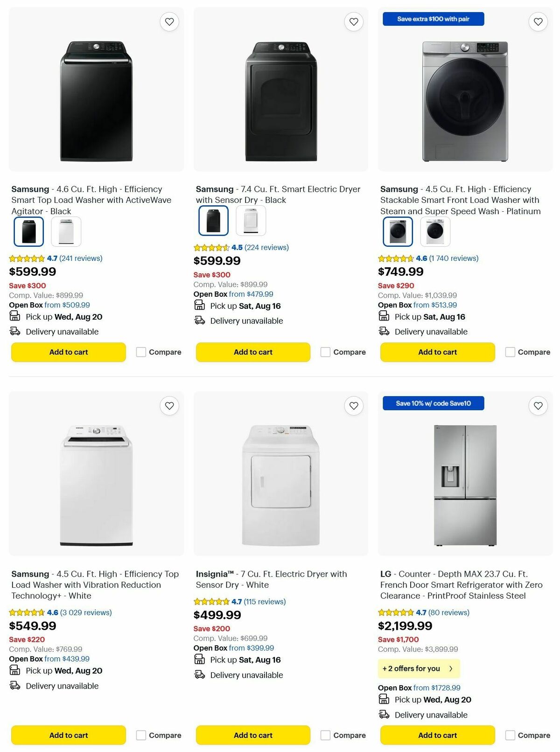Click the pickup icon under the white Samsung washer
This screenshot has width=560, height=752.
click(x=14, y=671)
